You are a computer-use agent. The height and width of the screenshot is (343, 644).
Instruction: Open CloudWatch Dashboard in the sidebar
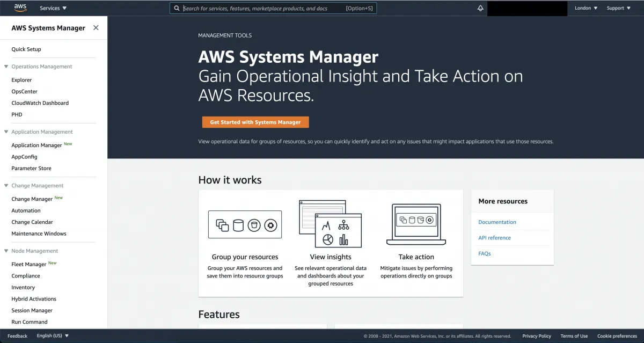click(40, 103)
